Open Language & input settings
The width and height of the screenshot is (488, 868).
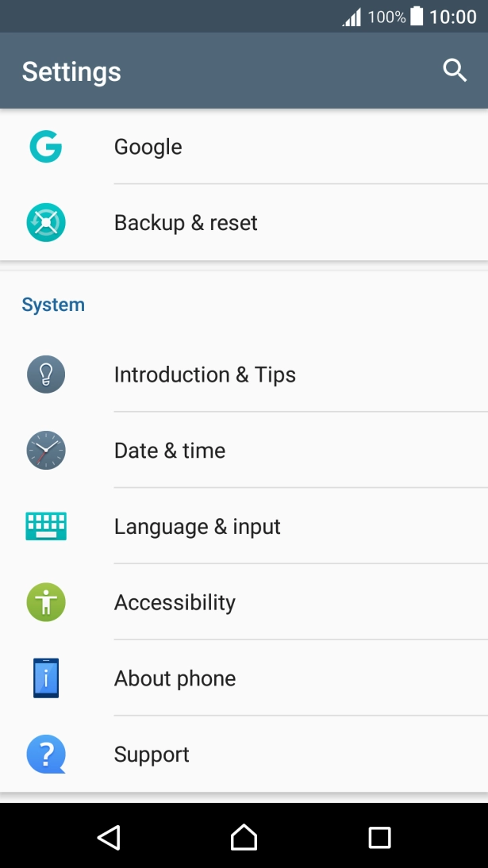click(198, 527)
